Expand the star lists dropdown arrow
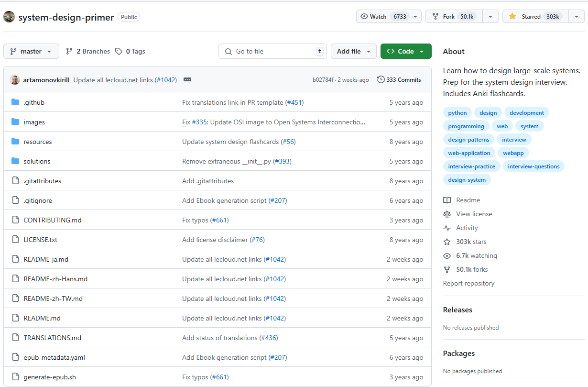This screenshot has width=588, height=387. click(x=577, y=16)
